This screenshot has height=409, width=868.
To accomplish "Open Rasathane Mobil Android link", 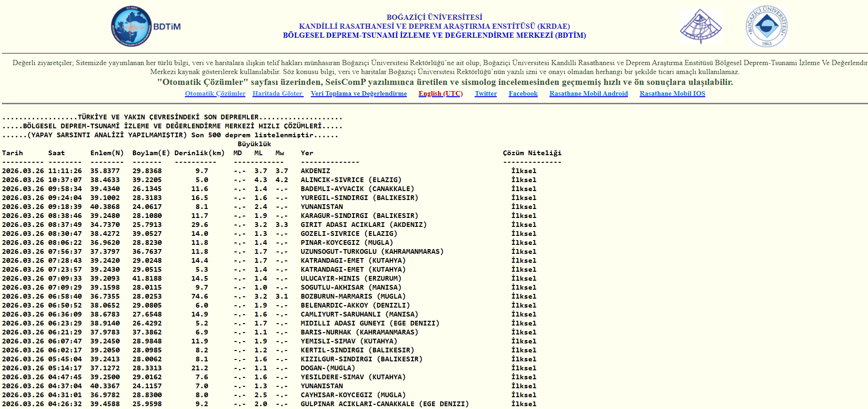I will click(589, 93).
